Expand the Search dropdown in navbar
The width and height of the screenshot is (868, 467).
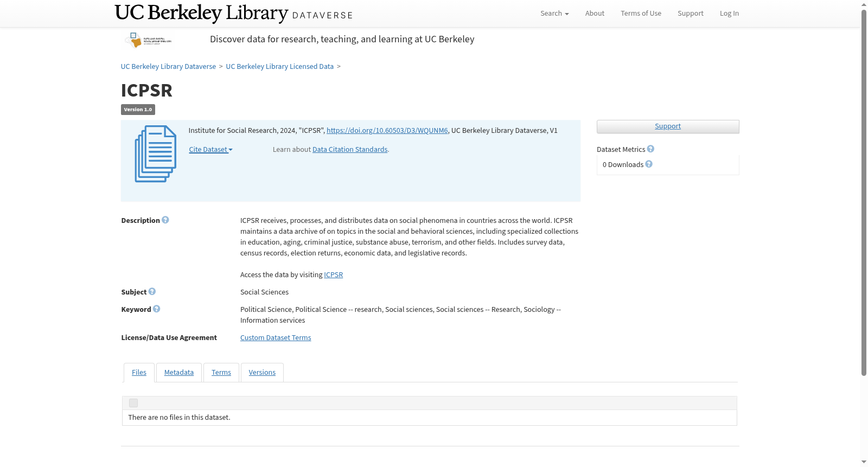tap(554, 14)
